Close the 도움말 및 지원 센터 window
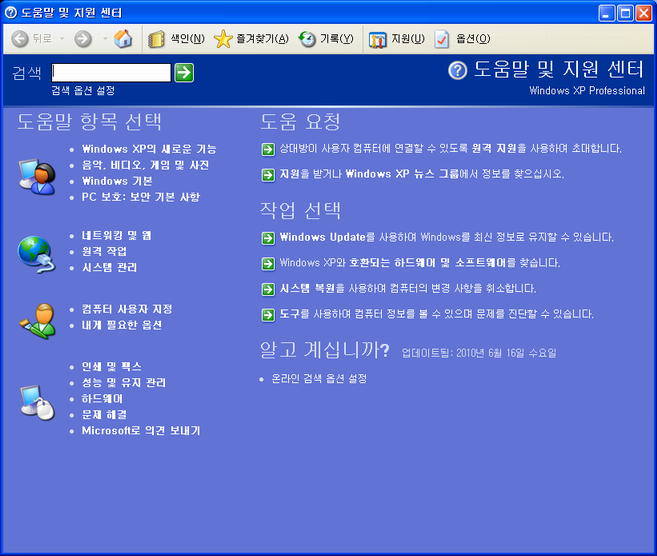 pyautogui.click(x=644, y=13)
